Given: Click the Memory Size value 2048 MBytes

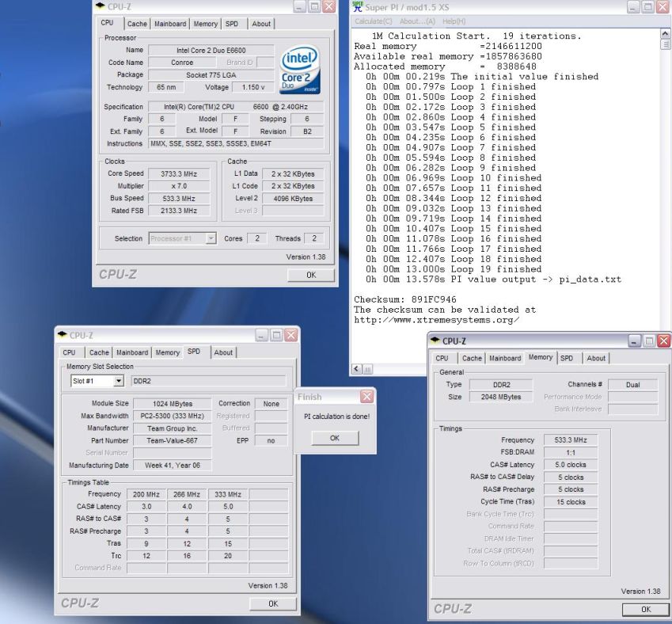Looking at the screenshot, I should pos(500,397).
